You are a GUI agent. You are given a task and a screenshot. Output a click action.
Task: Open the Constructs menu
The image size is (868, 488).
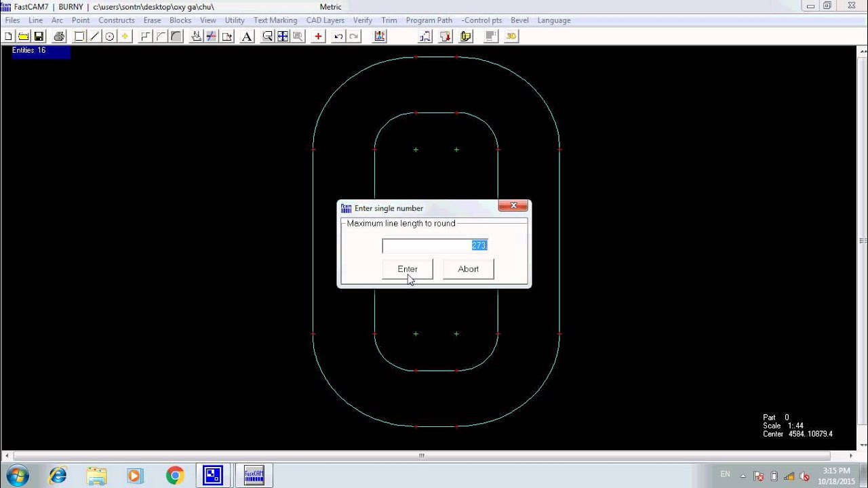pos(117,20)
